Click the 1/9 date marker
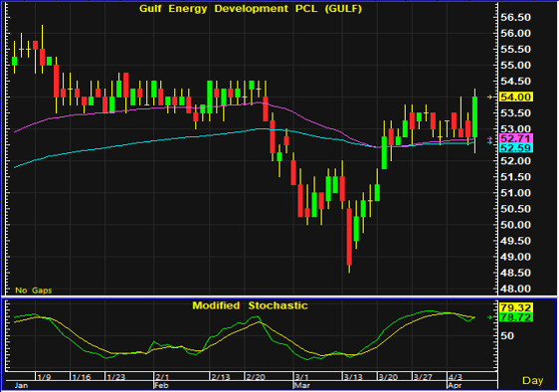559x392 pixels. [44, 377]
